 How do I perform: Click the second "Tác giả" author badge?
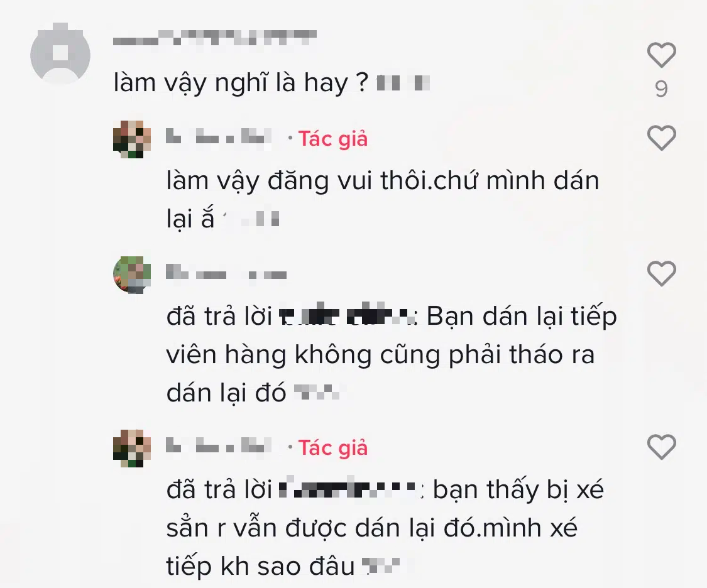(x=332, y=447)
